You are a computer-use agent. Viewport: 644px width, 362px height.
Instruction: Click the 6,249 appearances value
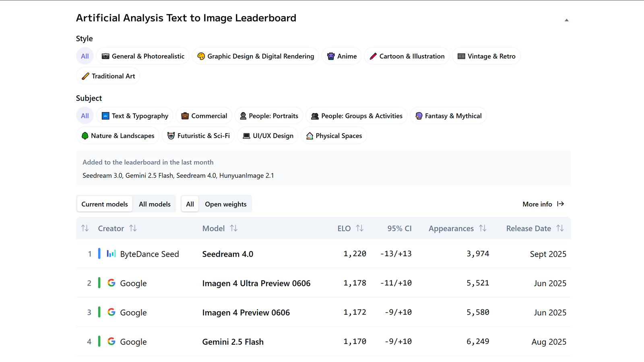point(478,341)
